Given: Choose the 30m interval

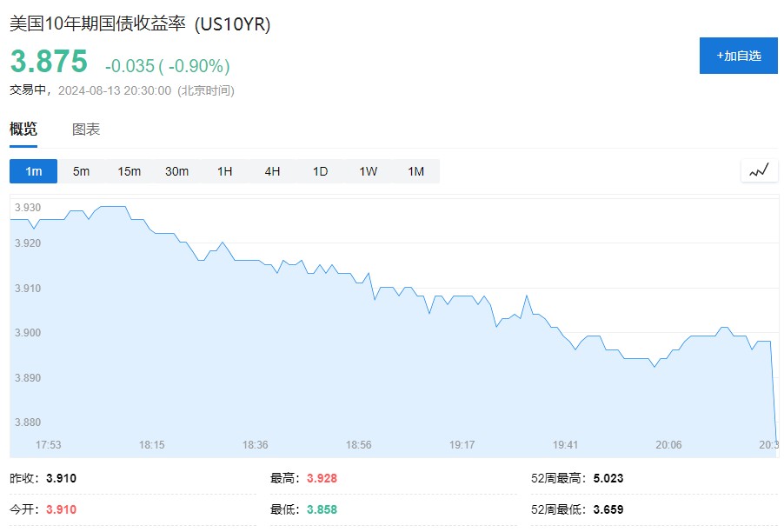Looking at the screenshot, I should 176,171.
